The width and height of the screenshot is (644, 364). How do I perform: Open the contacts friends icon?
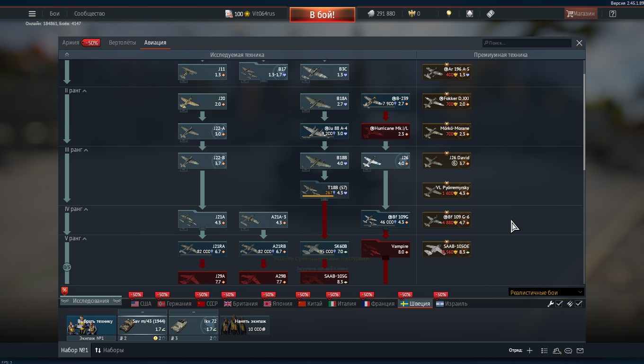pos(557,351)
